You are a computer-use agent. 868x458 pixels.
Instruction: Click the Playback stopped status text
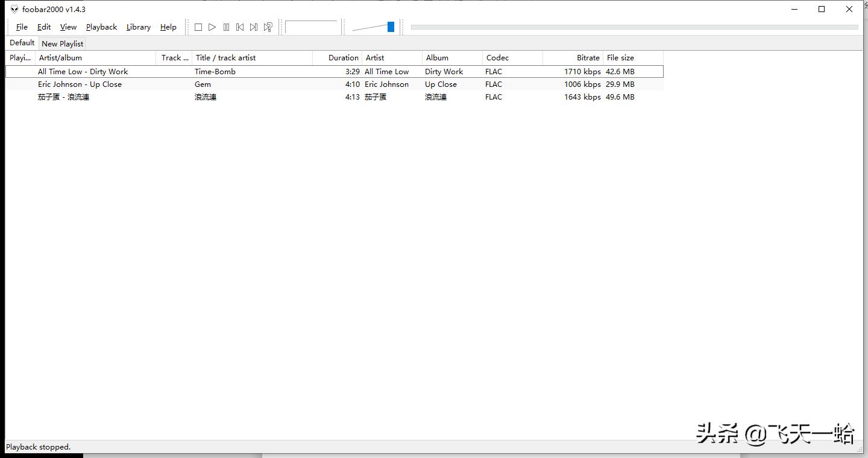(39, 447)
